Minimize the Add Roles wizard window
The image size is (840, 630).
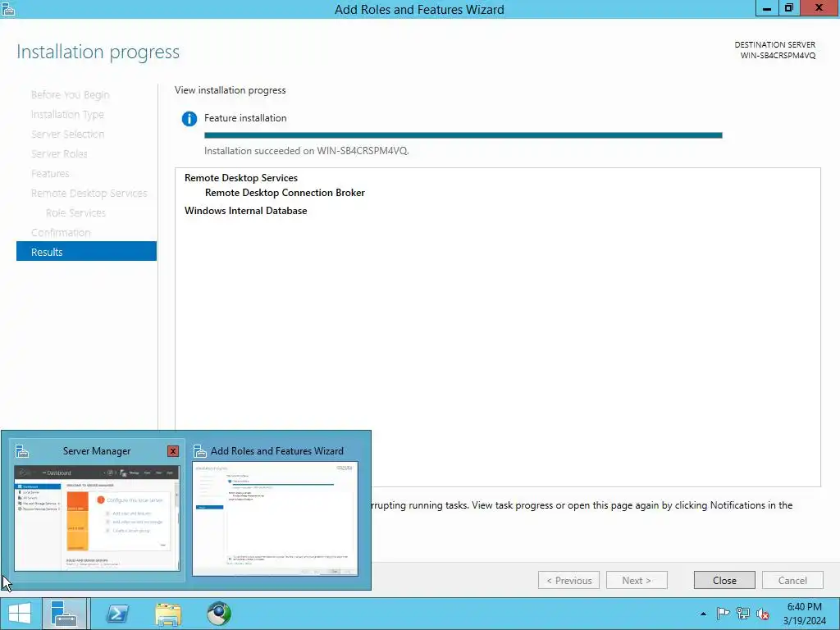(767, 8)
